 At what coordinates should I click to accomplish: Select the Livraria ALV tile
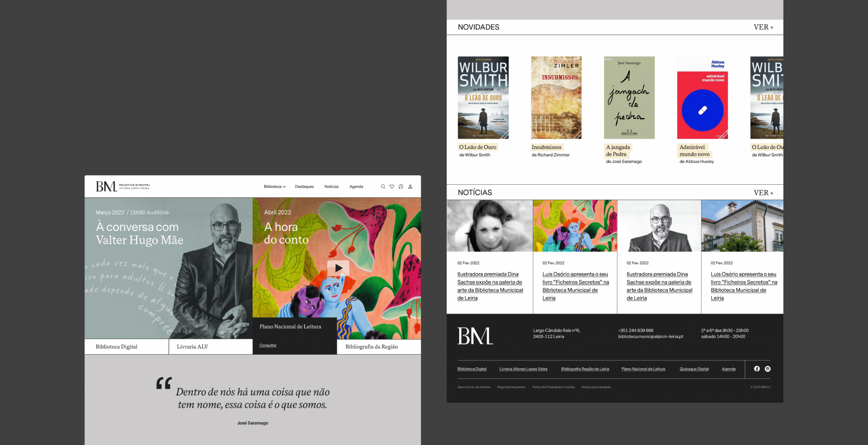coord(192,347)
